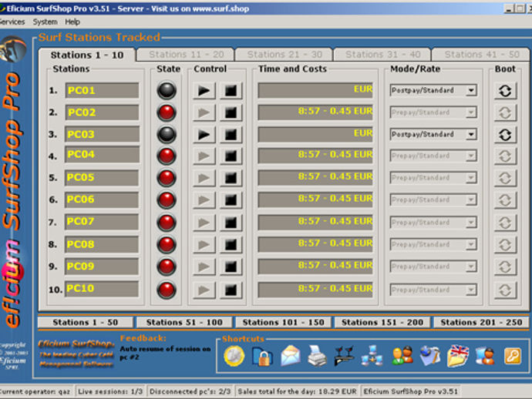
Task: Click the PC06 station name field
Action: click(102, 199)
